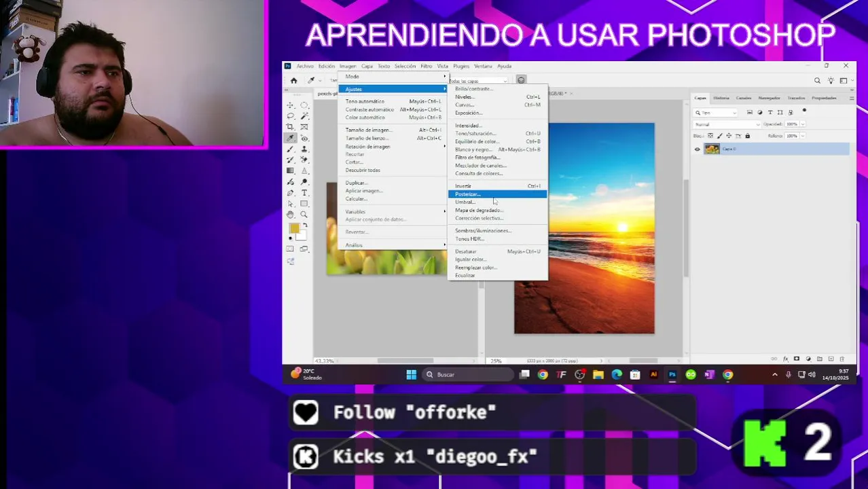This screenshot has width=868, height=489.
Task: Select the Pen tool
Action: point(291,193)
